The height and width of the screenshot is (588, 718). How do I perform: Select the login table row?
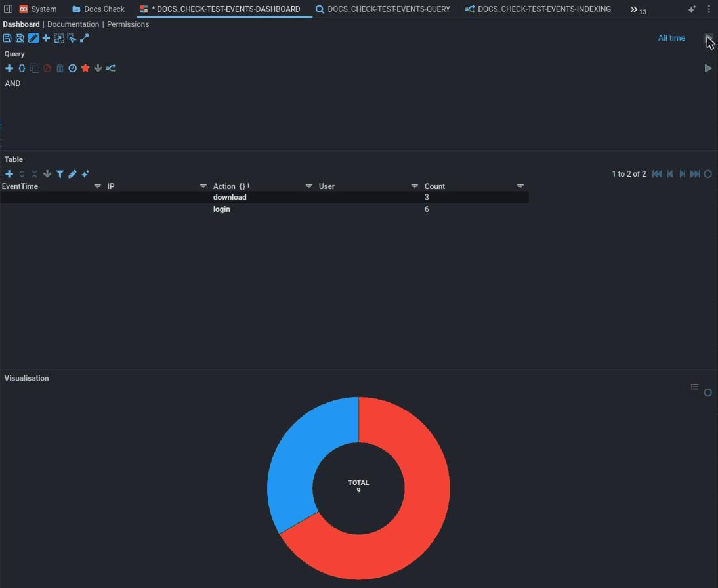(x=264, y=209)
